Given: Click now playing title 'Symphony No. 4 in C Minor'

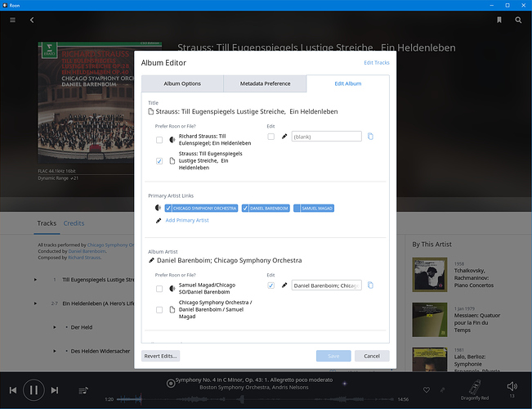Looking at the screenshot, I should tap(254, 380).
